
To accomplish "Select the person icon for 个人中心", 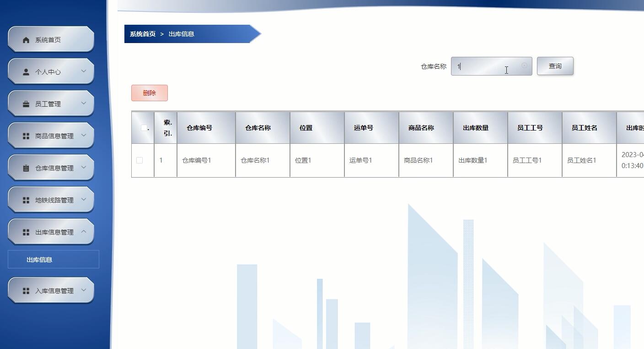I will pos(26,71).
